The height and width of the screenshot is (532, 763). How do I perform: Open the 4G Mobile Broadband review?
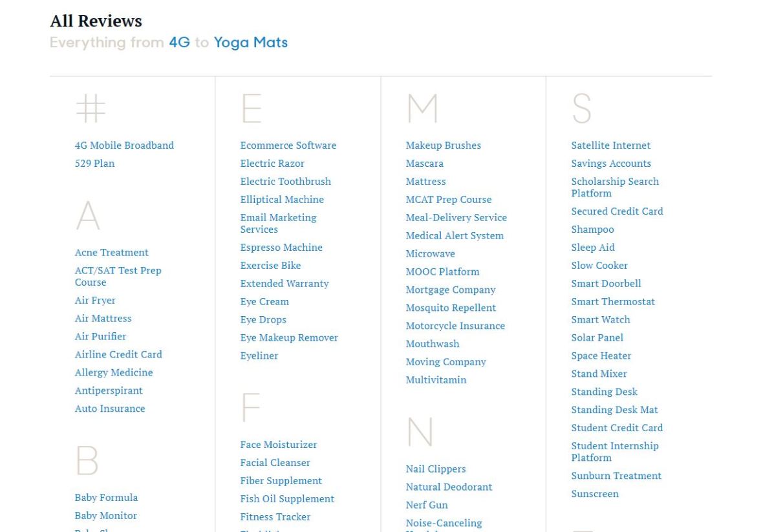pyautogui.click(x=124, y=145)
